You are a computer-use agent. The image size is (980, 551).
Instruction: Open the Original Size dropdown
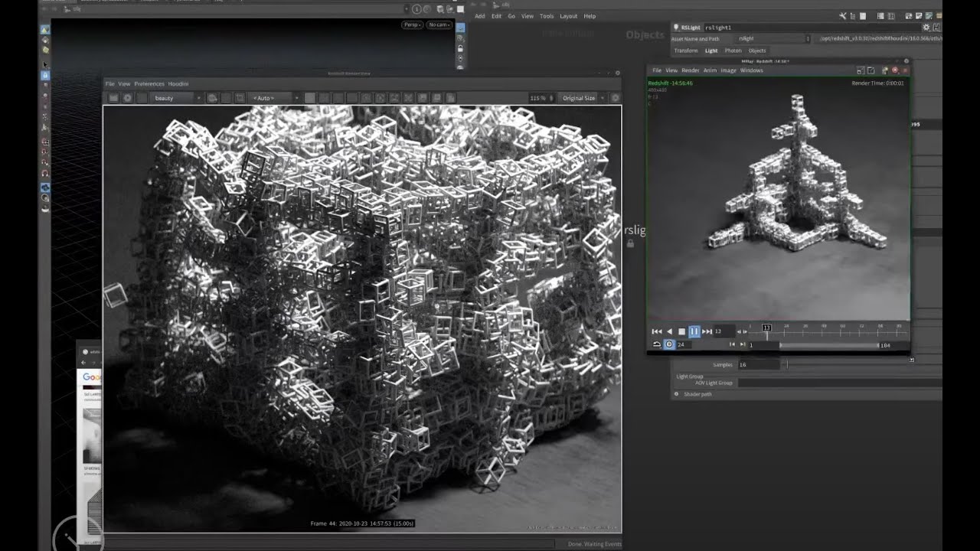coord(583,98)
